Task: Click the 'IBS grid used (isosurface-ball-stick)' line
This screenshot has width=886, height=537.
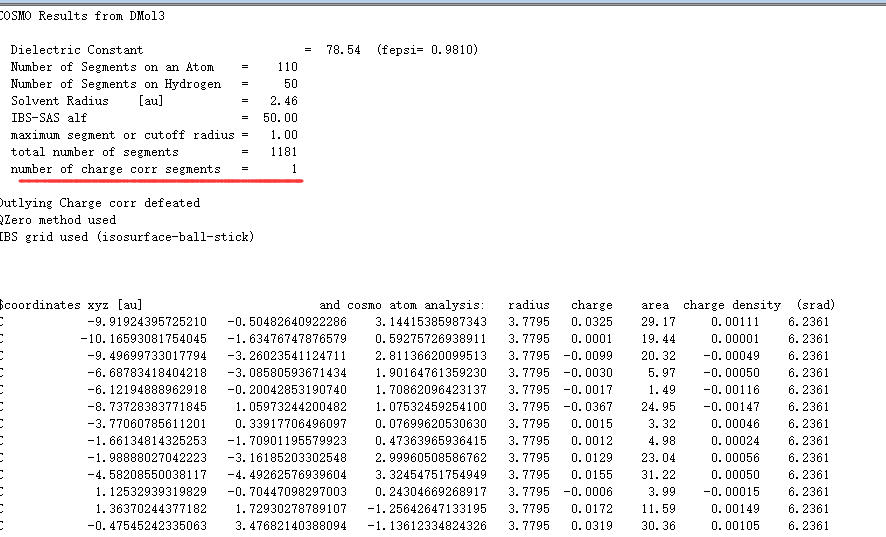Action: [126, 237]
